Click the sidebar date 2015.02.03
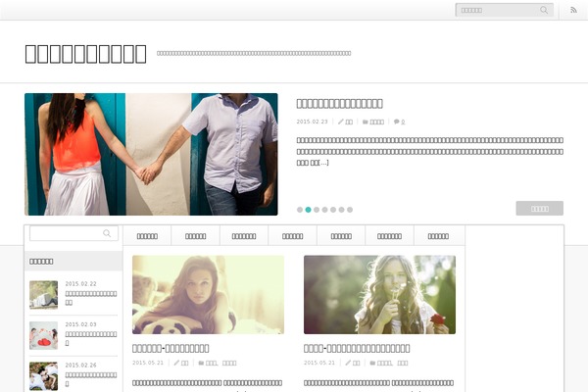Screen dimensions: 588x392 [80, 324]
